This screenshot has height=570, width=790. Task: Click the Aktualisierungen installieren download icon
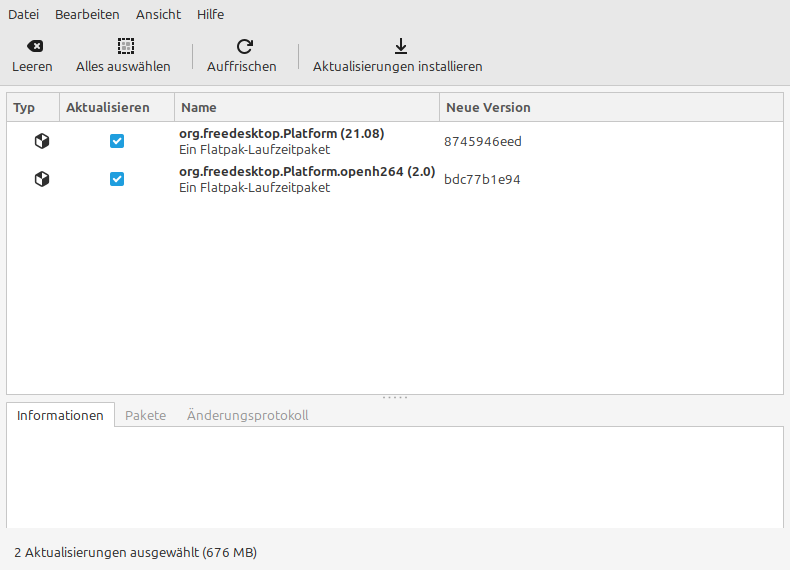tap(401, 46)
